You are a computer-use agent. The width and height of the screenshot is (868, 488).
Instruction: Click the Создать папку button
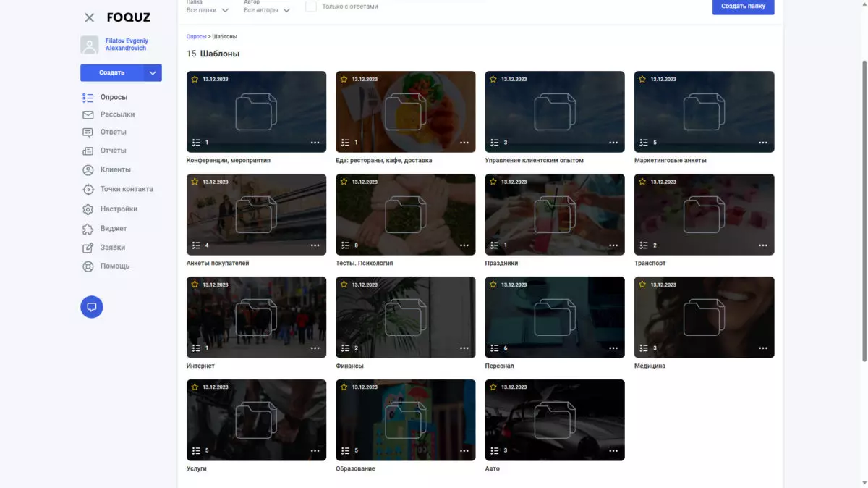(x=743, y=7)
